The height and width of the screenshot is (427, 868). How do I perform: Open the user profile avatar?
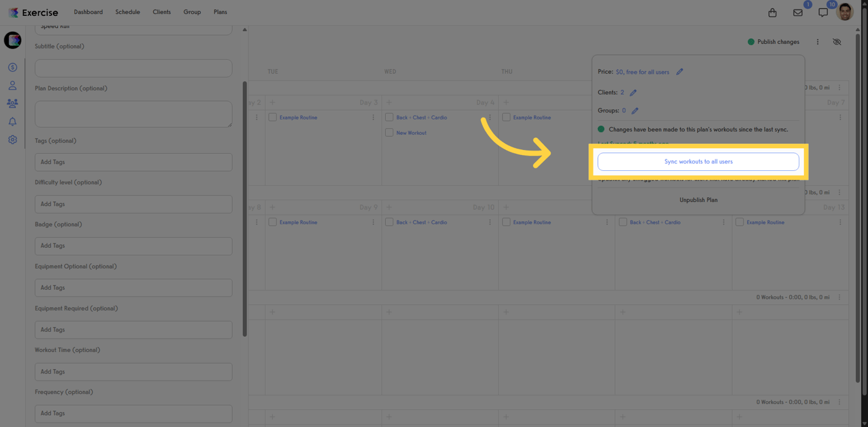[x=845, y=11]
